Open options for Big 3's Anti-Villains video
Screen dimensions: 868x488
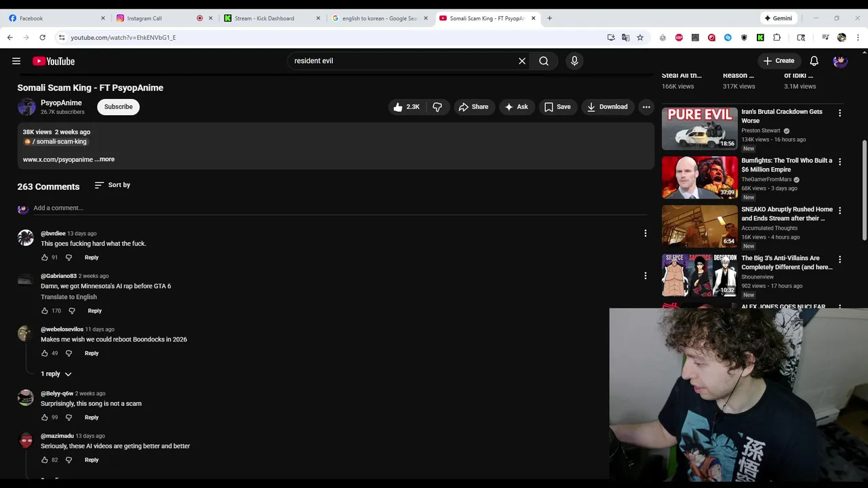[x=840, y=260]
